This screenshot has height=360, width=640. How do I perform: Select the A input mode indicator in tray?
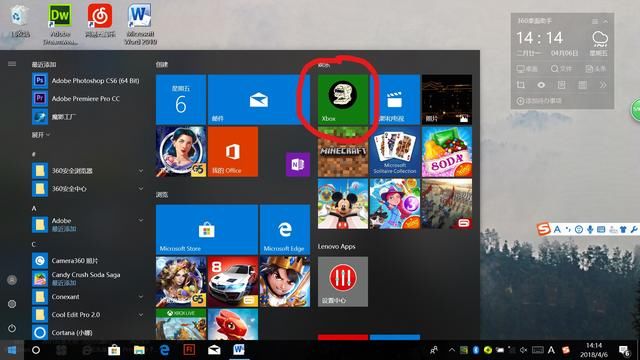coord(551,350)
